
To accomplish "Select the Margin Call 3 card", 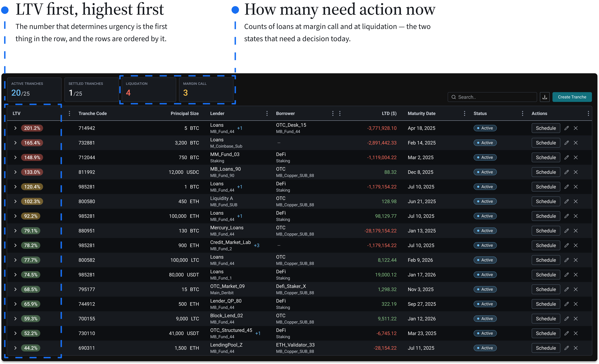I will (x=206, y=90).
